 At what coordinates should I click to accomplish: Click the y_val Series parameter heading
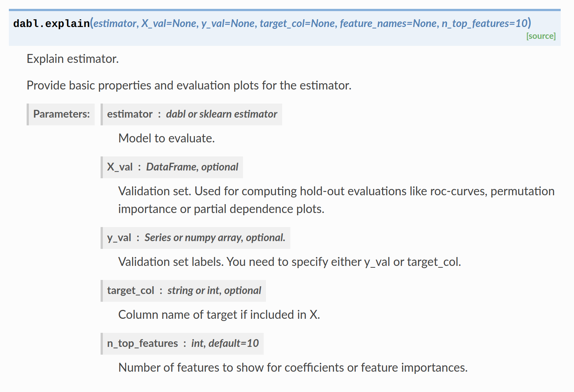[196, 238]
